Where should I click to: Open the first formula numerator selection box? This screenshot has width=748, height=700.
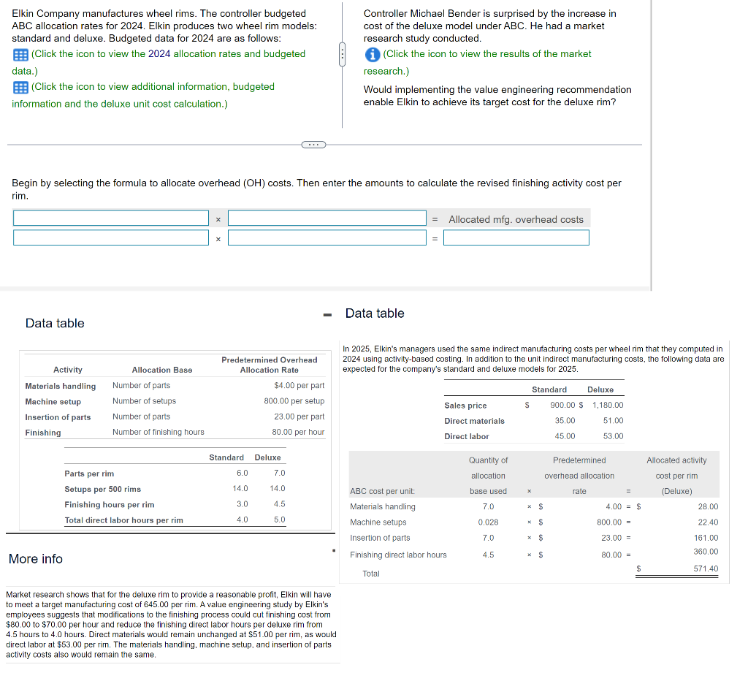(110, 218)
